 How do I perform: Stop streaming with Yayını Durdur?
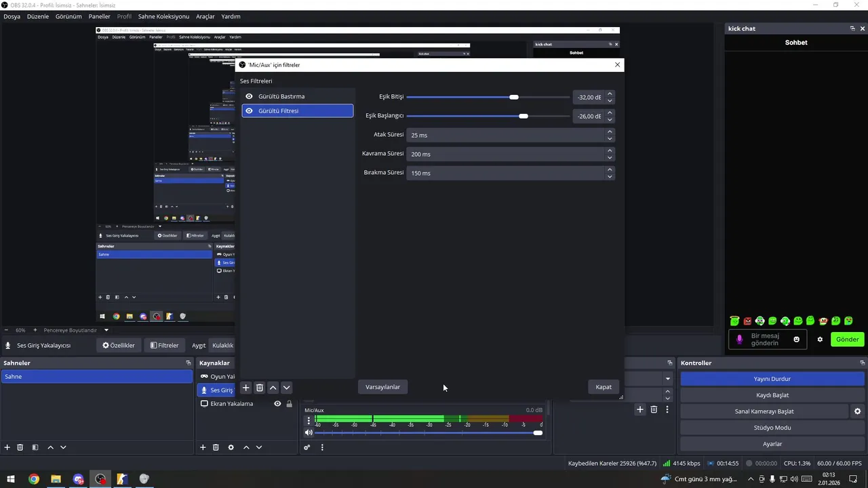pyautogui.click(x=772, y=379)
